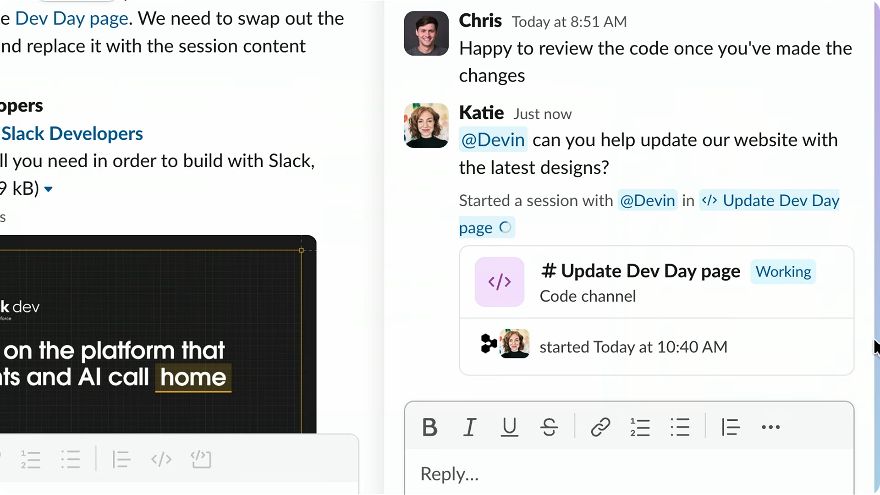Click the purple code channel icon
880x495 pixels.
(x=499, y=282)
